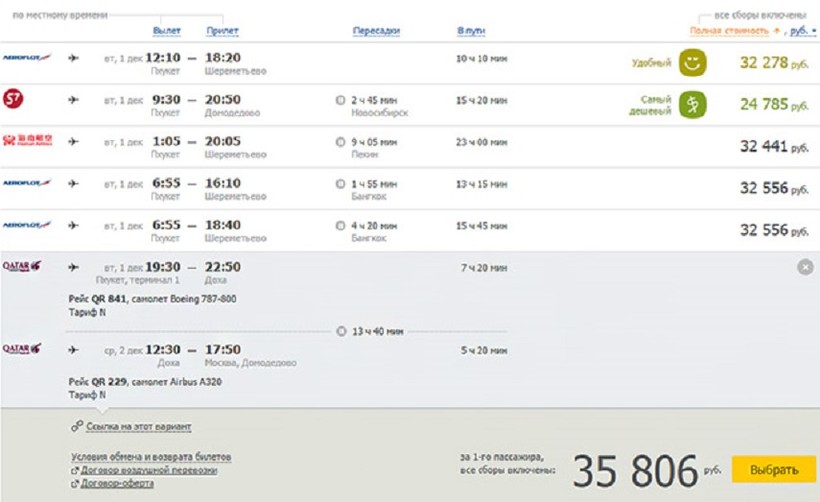This screenshot has width=820, height=502.
Task: Open the руб. currency dropdown
Action: (803, 31)
